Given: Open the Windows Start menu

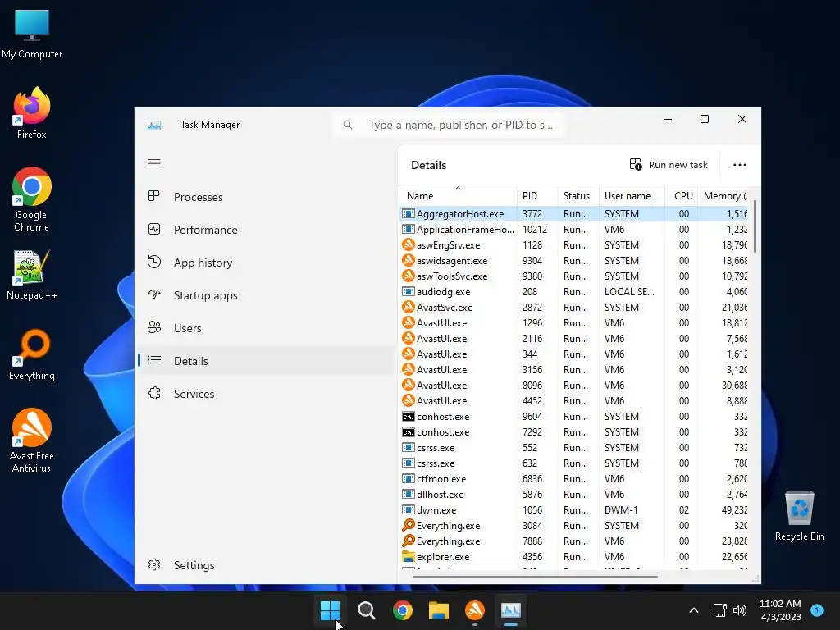Looking at the screenshot, I should (x=330, y=610).
